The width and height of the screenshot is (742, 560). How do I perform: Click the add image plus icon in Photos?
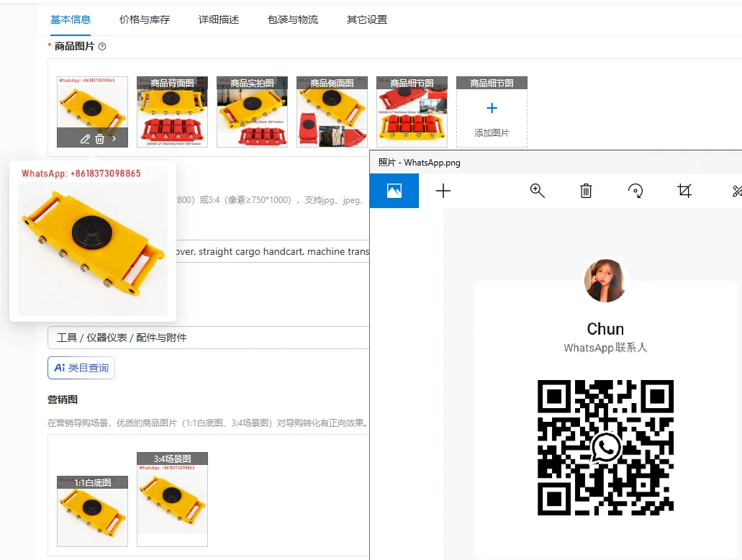point(443,191)
